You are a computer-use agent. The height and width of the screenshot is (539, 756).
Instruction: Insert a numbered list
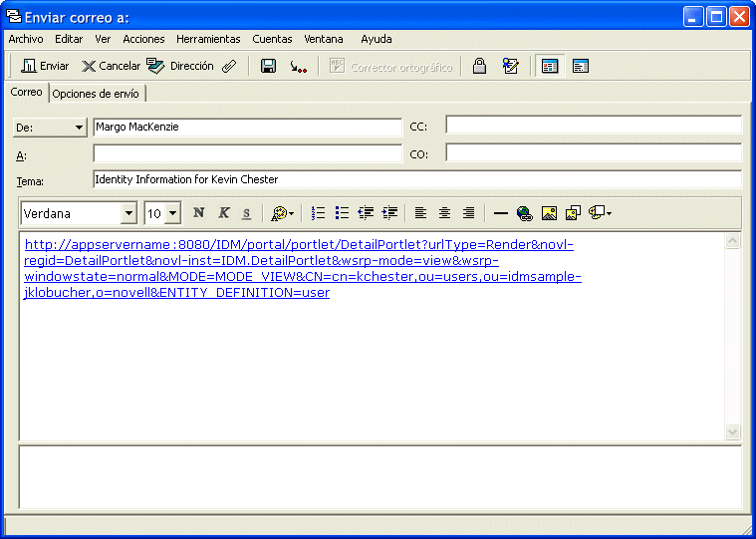[318, 212]
